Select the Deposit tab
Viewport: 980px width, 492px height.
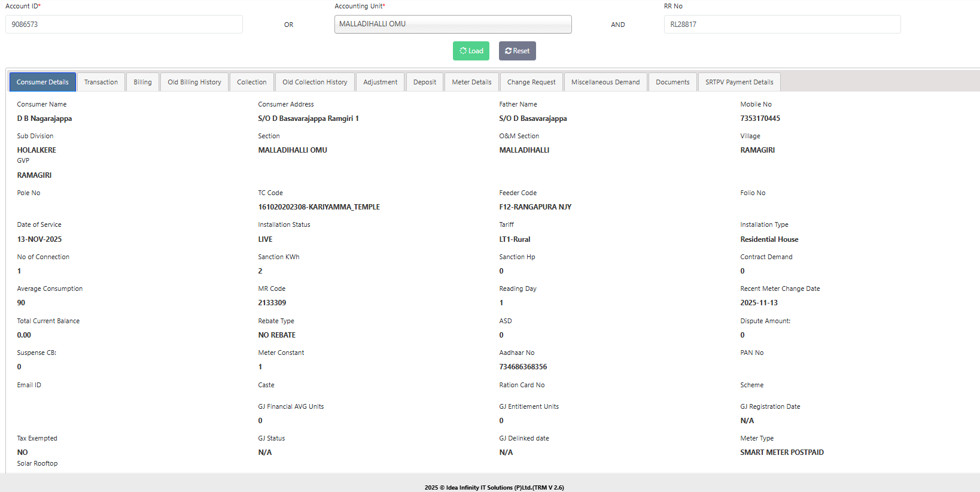coord(425,82)
